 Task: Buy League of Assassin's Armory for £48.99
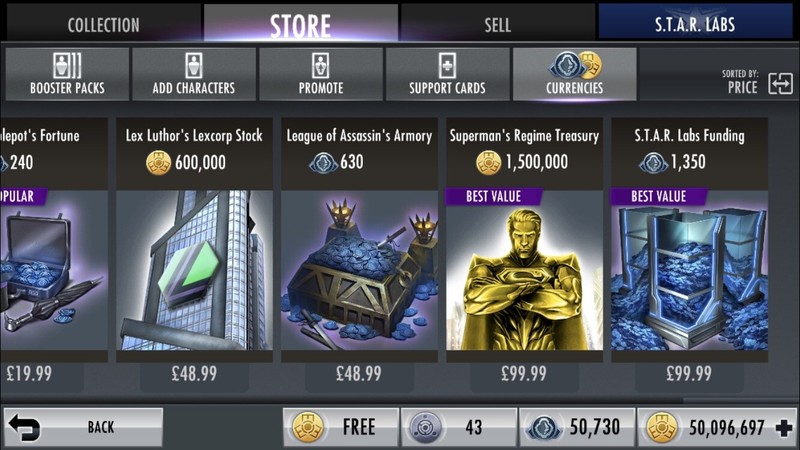(x=359, y=374)
